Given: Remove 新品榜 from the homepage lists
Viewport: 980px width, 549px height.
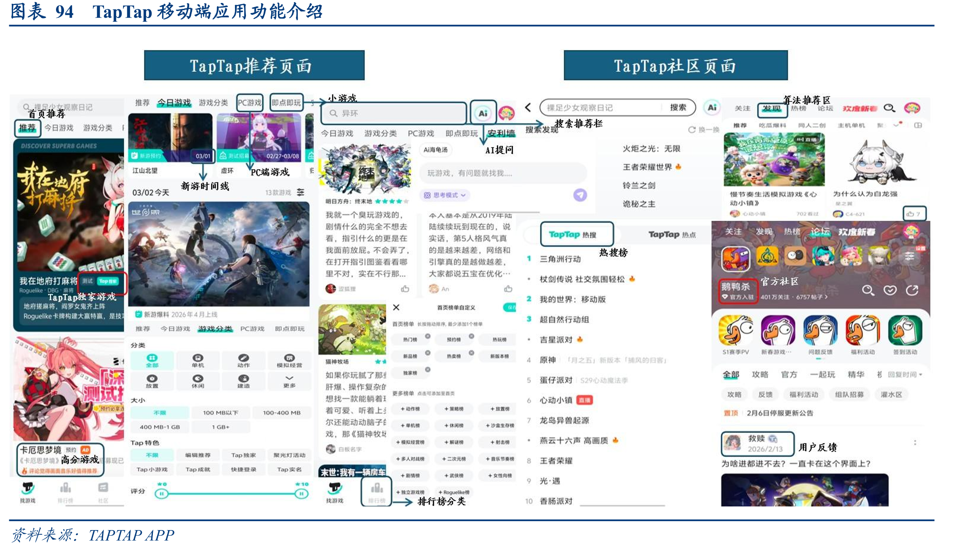Looking at the screenshot, I should point(427,353).
